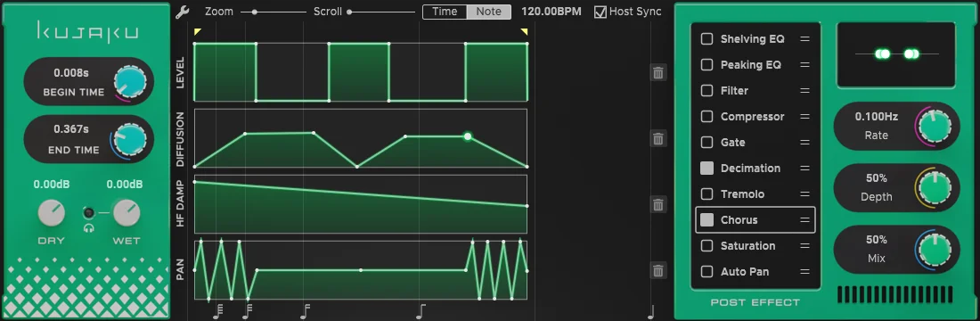Viewport: 980px width, 321px height.
Task: Switch to Time mode
Action: pyautogui.click(x=445, y=12)
